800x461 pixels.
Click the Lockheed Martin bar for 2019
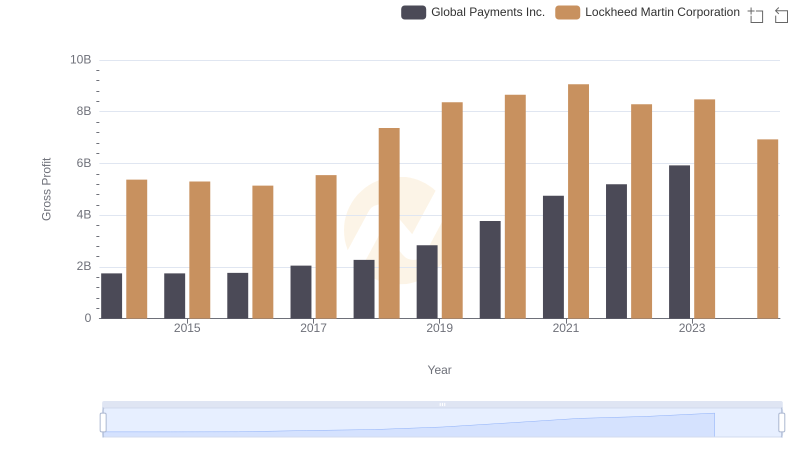tap(453, 211)
